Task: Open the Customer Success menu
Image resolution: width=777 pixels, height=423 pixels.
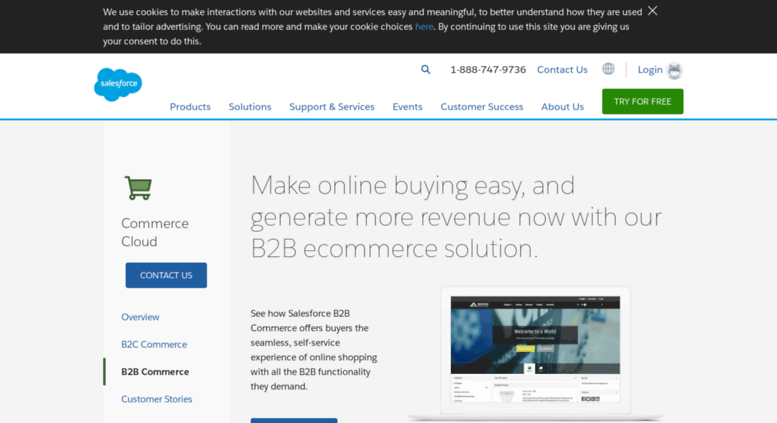Action: pyautogui.click(x=482, y=106)
